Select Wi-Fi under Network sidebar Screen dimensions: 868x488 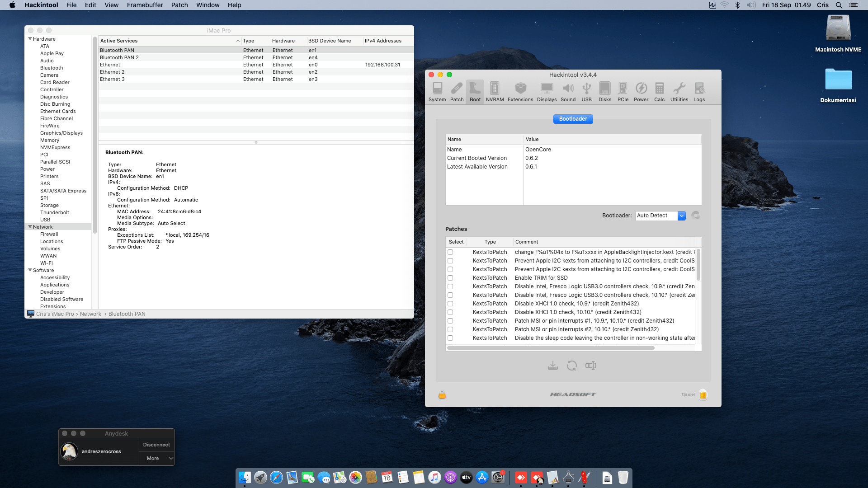[46, 263]
